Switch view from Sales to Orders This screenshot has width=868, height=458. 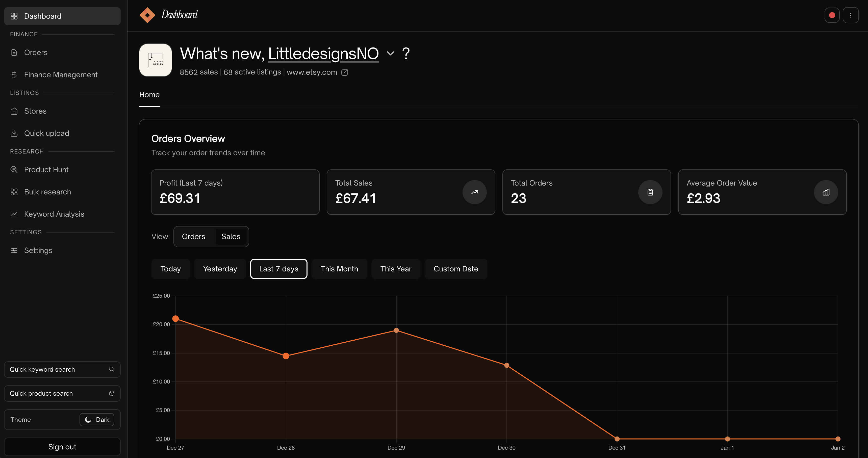tap(193, 236)
